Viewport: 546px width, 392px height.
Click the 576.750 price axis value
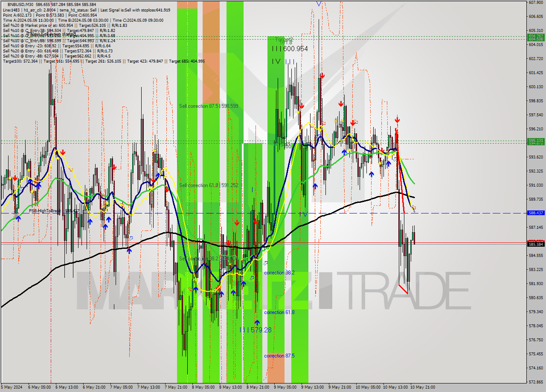(536, 340)
